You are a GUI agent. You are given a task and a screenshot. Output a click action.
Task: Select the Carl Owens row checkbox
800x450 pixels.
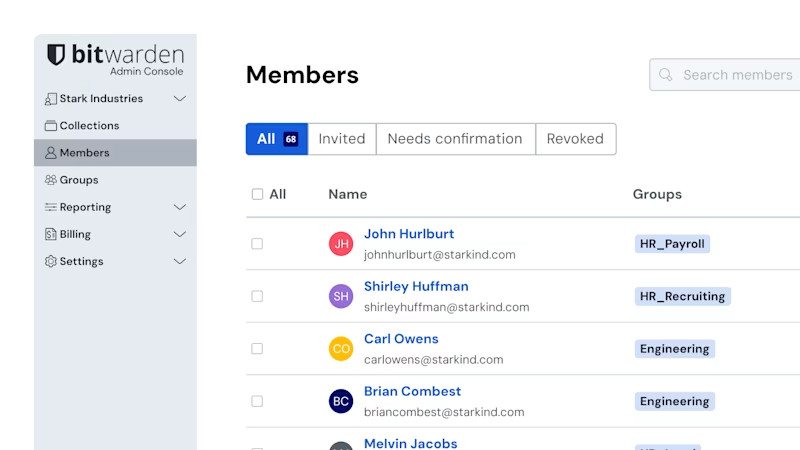point(257,349)
